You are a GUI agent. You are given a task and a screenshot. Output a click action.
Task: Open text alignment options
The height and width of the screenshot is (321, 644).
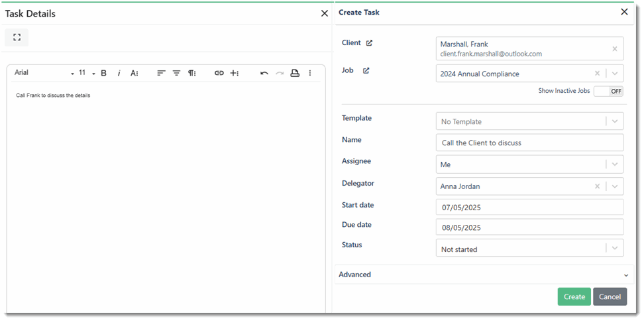click(x=161, y=73)
